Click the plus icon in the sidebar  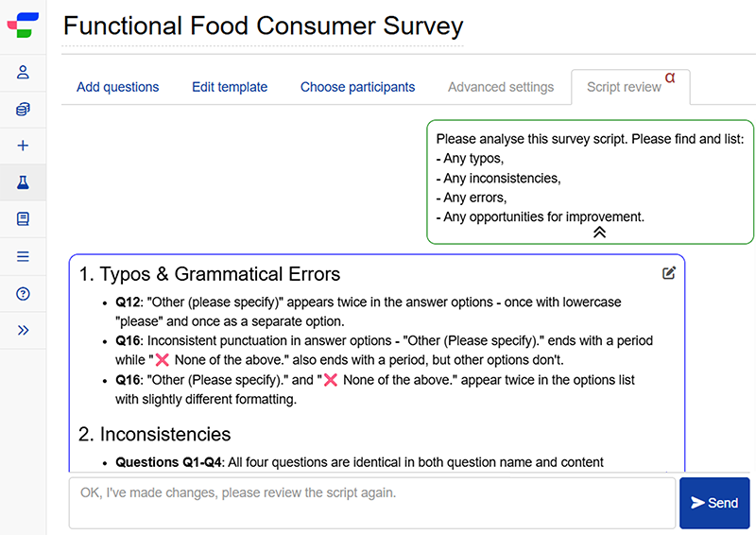point(24,146)
